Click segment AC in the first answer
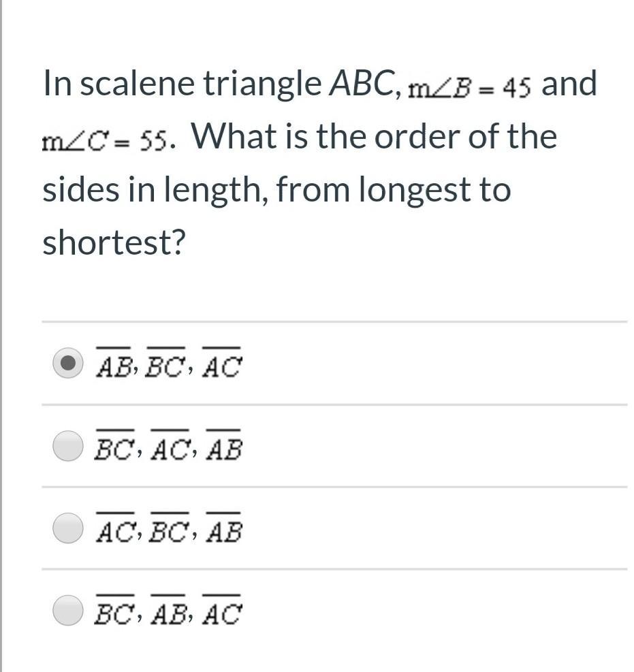 pyautogui.click(x=221, y=366)
